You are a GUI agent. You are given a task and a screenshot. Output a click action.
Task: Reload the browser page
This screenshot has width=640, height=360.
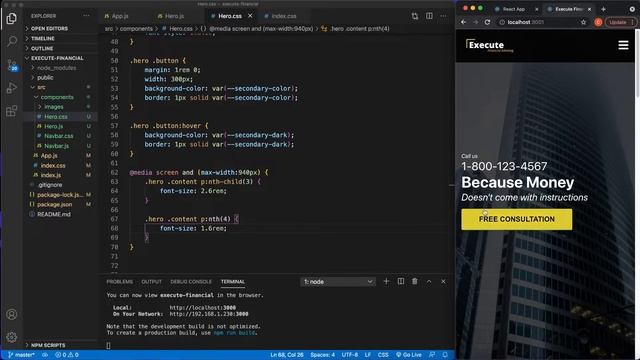[487, 22]
